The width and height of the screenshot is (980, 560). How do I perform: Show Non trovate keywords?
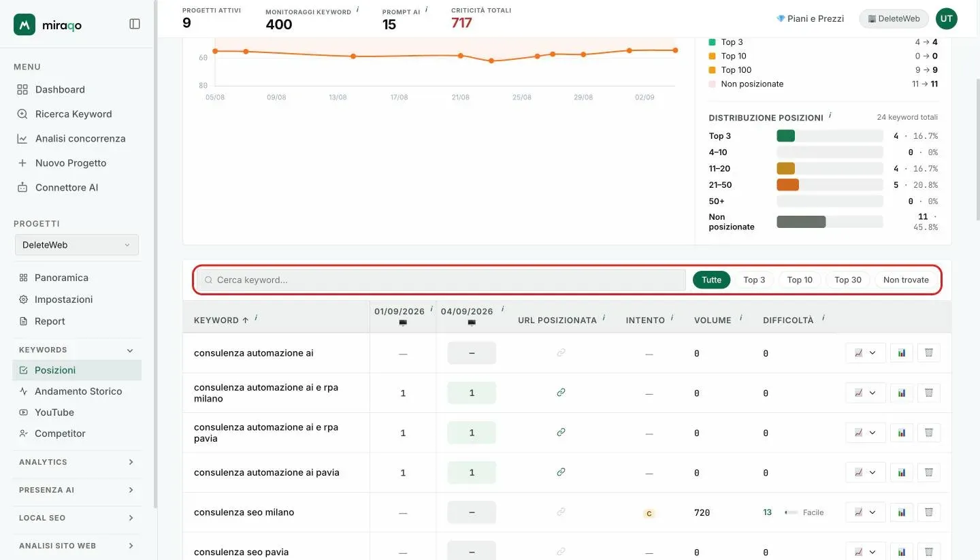(x=906, y=280)
